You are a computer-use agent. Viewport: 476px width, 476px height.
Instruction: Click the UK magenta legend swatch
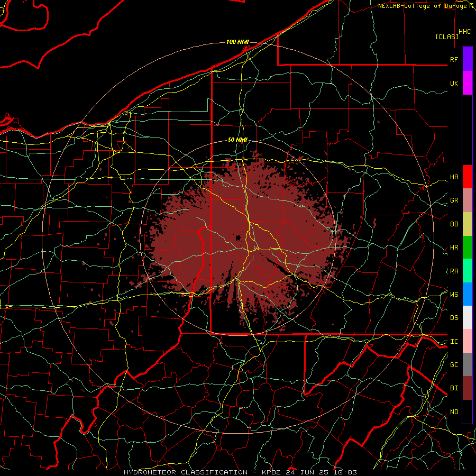pos(467,83)
